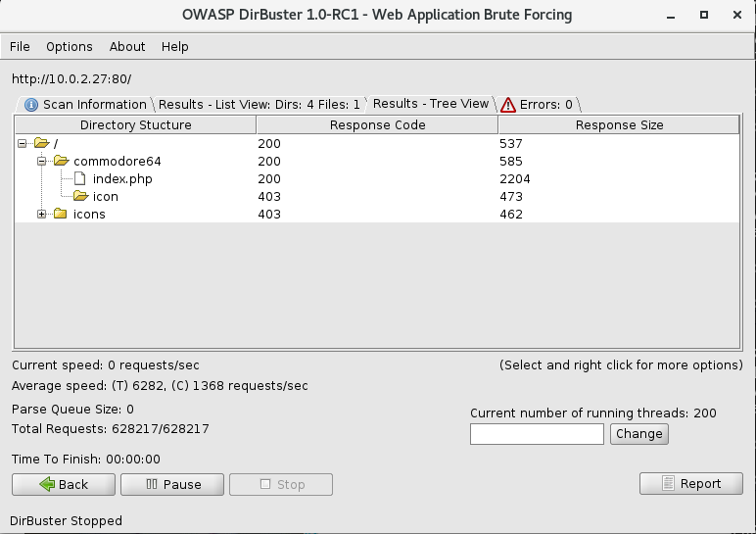Click response size 585 for commodore64
756x534 pixels.
[x=511, y=161]
